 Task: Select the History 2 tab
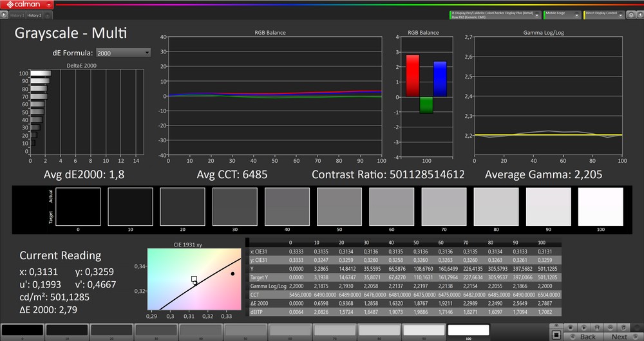pos(35,15)
